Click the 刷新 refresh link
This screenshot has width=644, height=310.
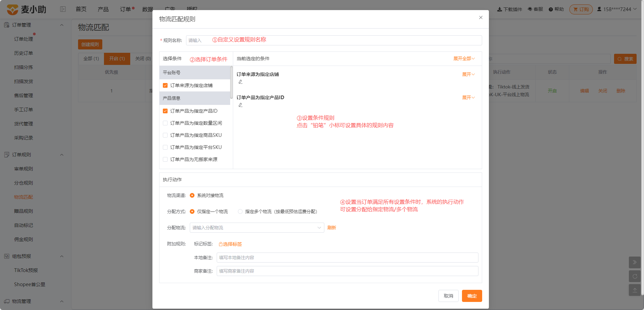(x=332, y=228)
